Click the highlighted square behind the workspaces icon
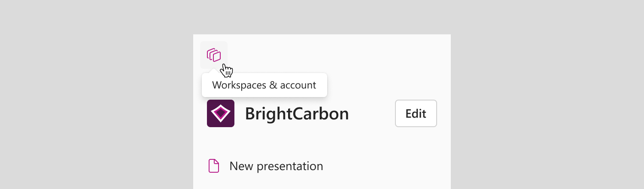Image resolution: width=644 pixels, height=189 pixels. (214, 55)
